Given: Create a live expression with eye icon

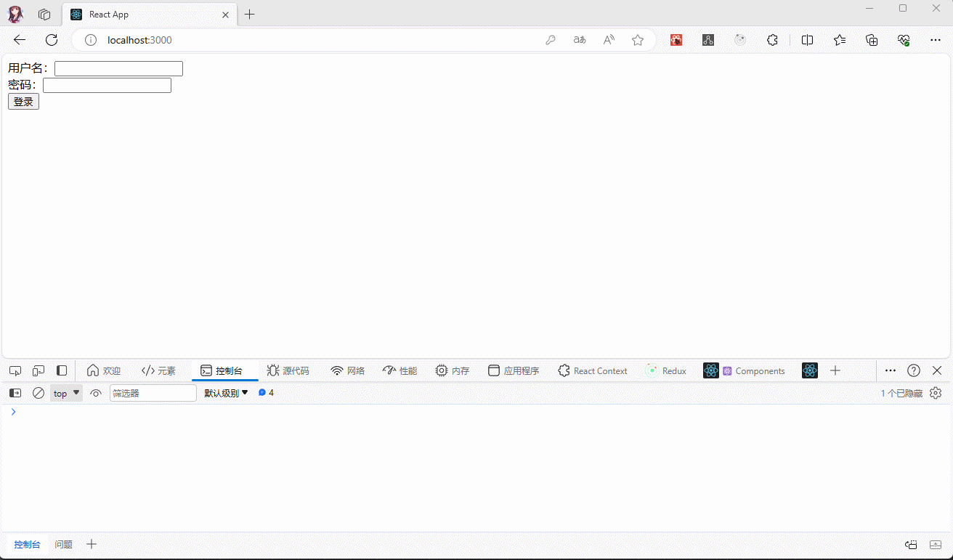Looking at the screenshot, I should [96, 393].
